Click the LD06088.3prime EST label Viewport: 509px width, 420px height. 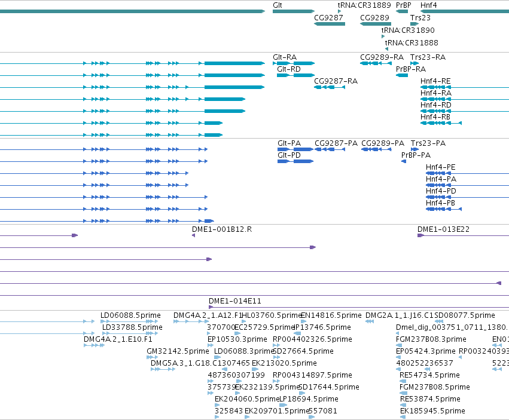coord(245,351)
